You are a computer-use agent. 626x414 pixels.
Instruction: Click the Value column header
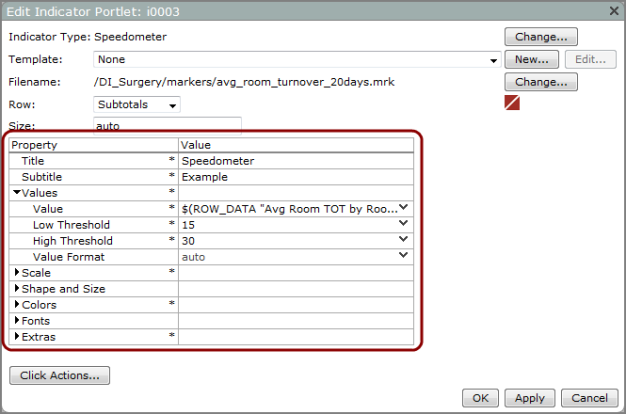296,145
